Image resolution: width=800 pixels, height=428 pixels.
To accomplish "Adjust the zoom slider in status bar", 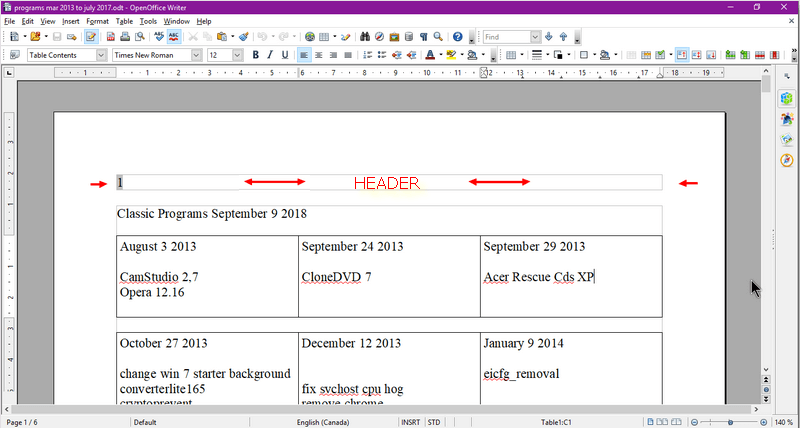I will coord(729,422).
